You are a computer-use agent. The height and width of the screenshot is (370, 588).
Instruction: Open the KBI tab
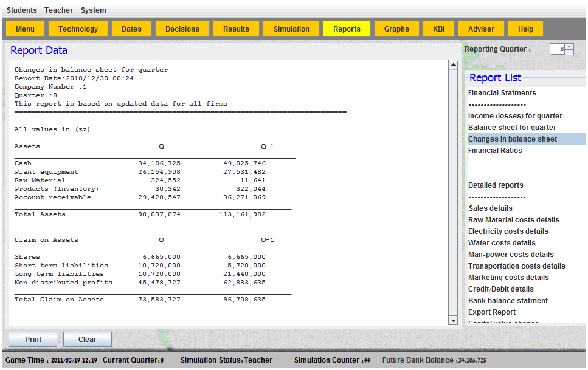point(439,29)
